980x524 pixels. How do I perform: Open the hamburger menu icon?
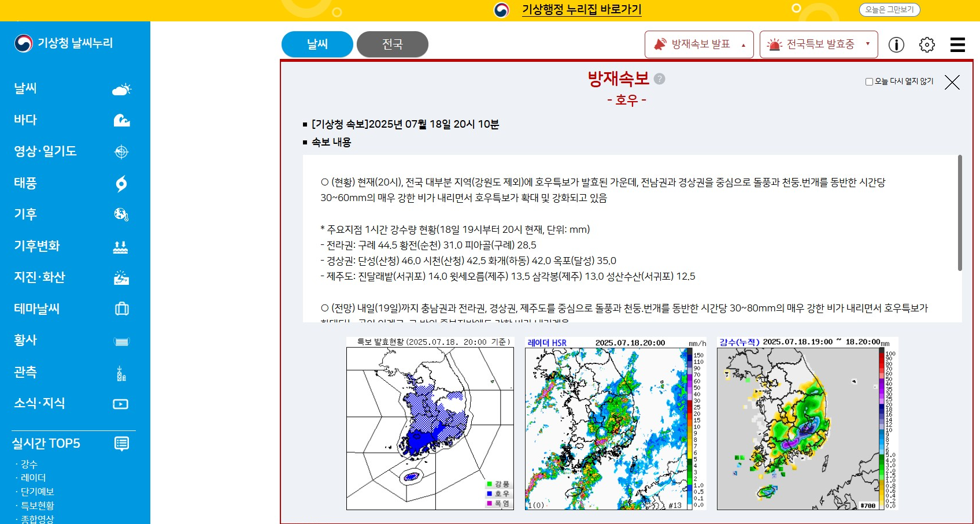[957, 44]
